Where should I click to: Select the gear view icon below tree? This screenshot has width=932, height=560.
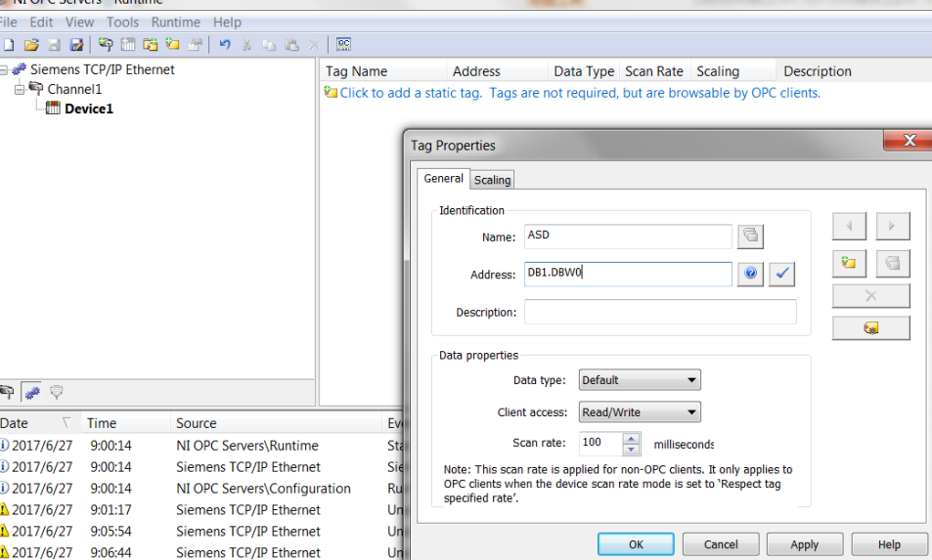click(x=31, y=392)
